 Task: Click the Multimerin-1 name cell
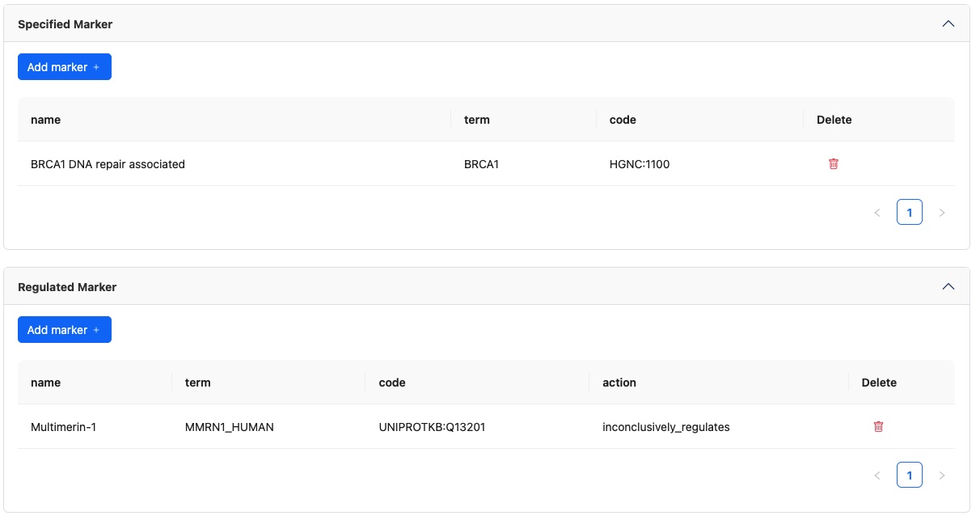95,427
